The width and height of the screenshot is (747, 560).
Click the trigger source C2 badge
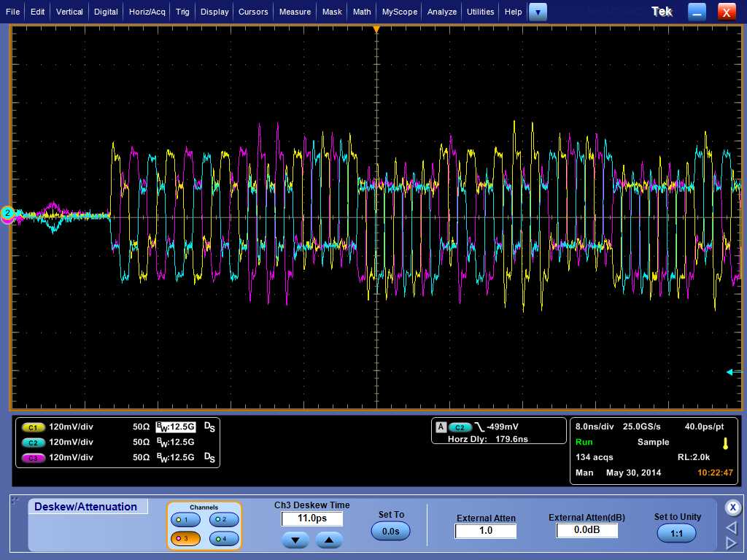tap(460, 427)
